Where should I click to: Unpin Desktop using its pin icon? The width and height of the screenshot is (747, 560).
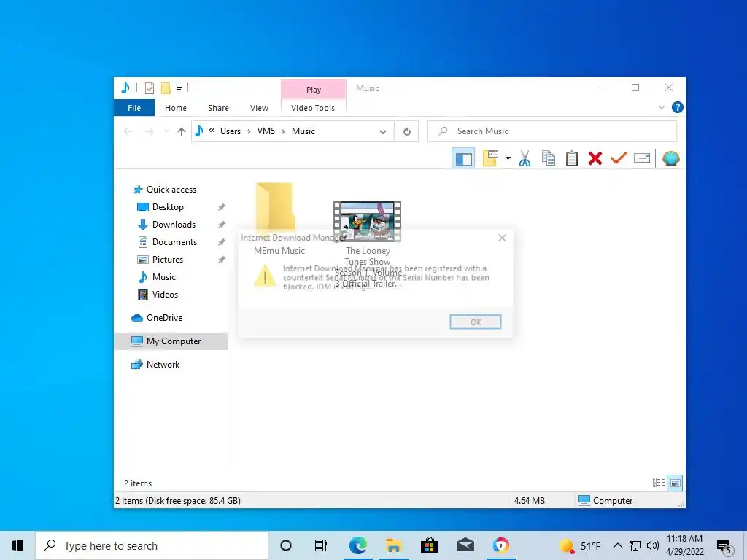click(222, 207)
